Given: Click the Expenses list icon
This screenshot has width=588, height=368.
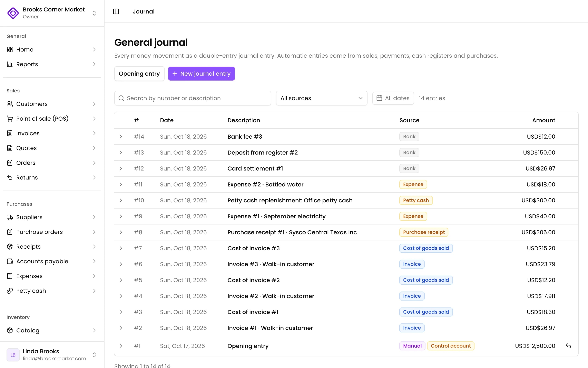Looking at the screenshot, I should [10, 276].
